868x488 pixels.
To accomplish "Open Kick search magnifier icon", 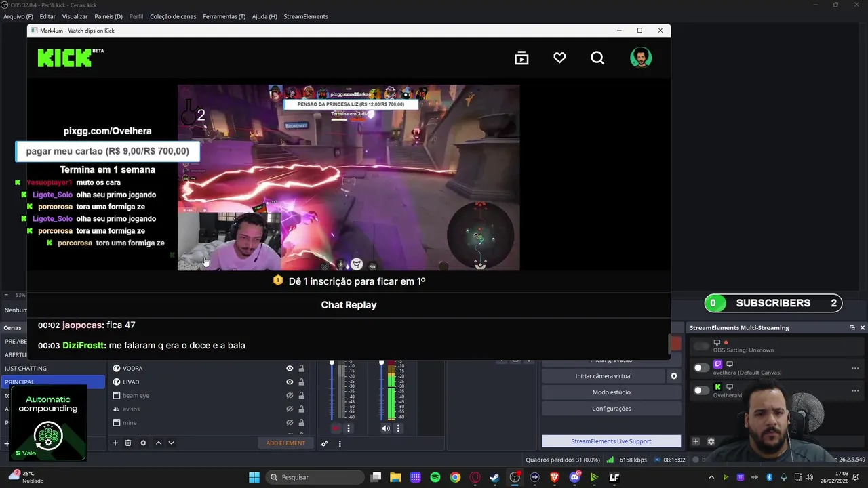I will (597, 58).
